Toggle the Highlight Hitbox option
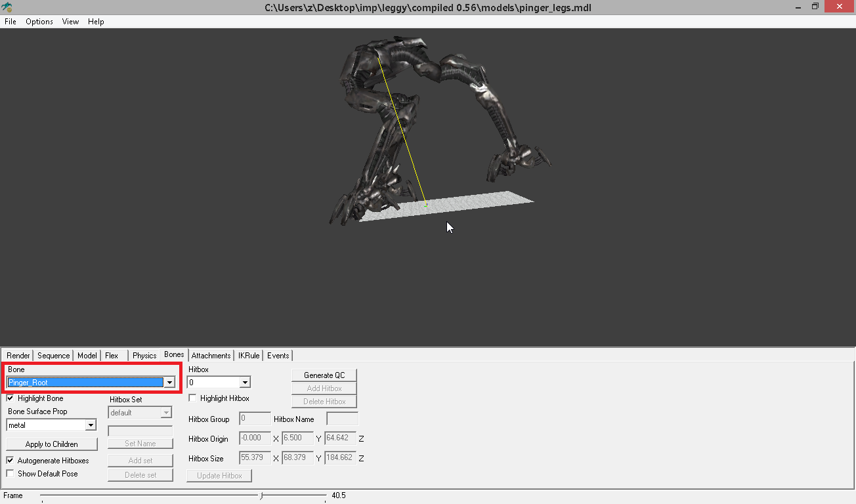 coord(192,398)
